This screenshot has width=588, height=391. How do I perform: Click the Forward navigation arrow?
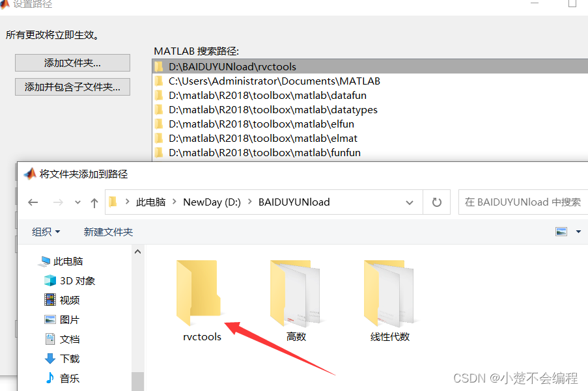[58, 202]
